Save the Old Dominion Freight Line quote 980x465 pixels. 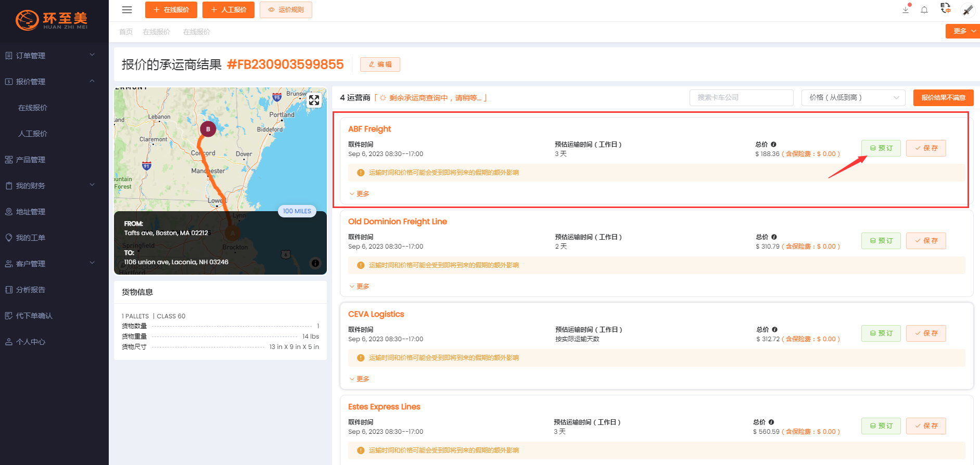coord(926,241)
